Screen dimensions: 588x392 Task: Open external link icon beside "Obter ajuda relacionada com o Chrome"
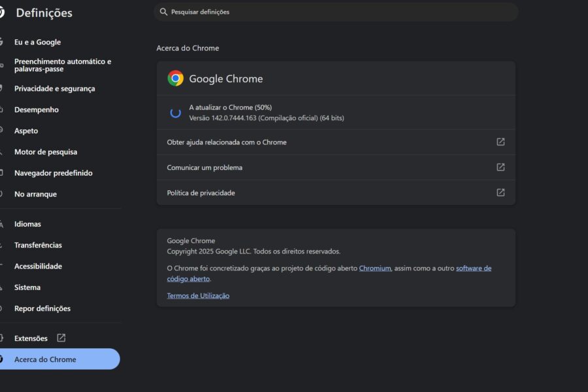(500, 141)
